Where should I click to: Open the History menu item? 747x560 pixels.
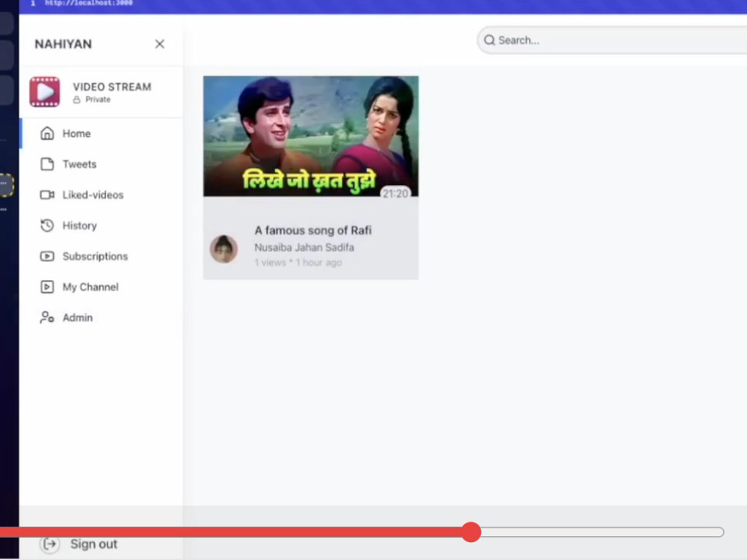coord(101,225)
